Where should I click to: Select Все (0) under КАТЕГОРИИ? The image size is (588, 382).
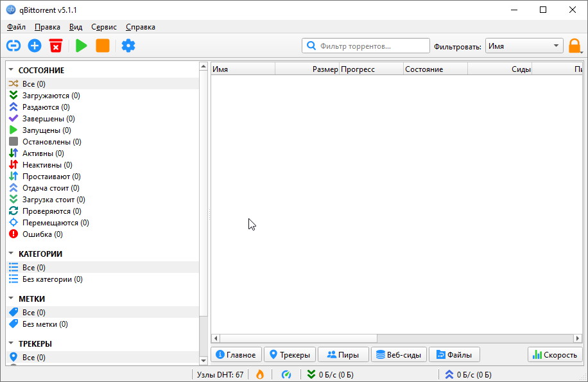click(102, 267)
